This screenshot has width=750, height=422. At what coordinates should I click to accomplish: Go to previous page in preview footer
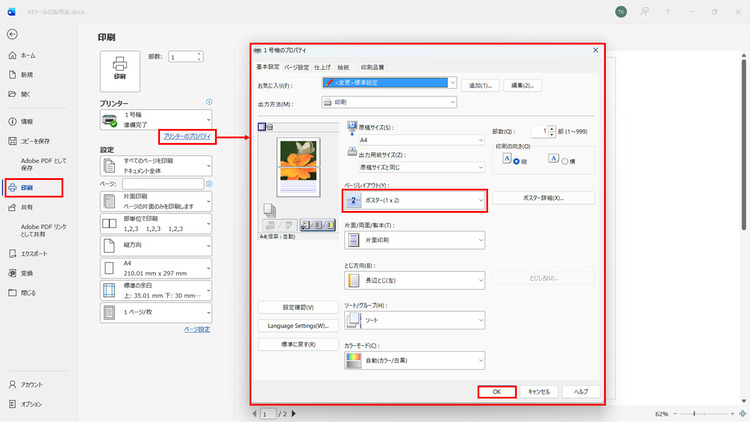tap(254, 413)
